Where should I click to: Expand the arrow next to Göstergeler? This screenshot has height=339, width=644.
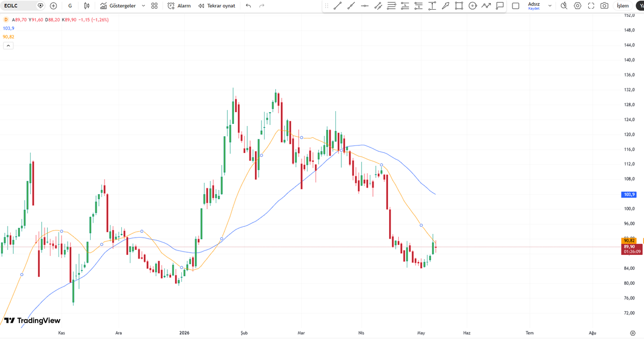tap(142, 6)
